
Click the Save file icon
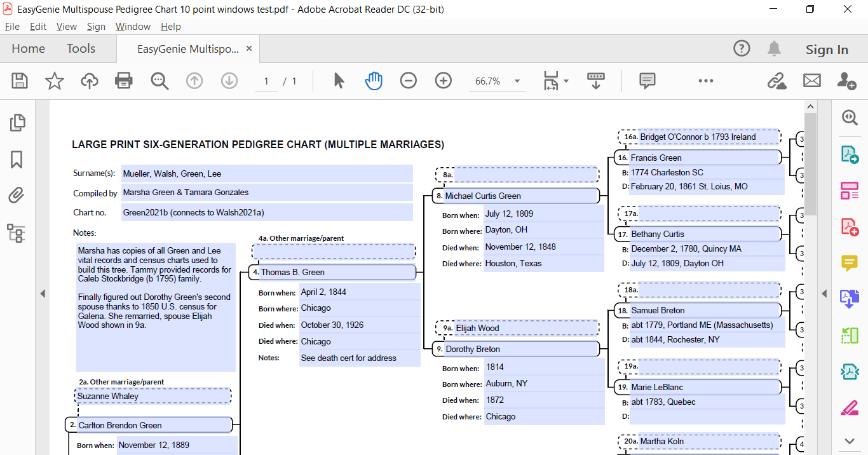(20, 81)
